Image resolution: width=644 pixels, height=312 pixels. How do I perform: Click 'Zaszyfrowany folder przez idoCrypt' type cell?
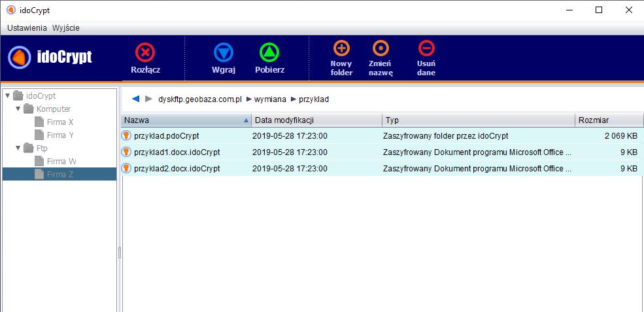click(446, 136)
